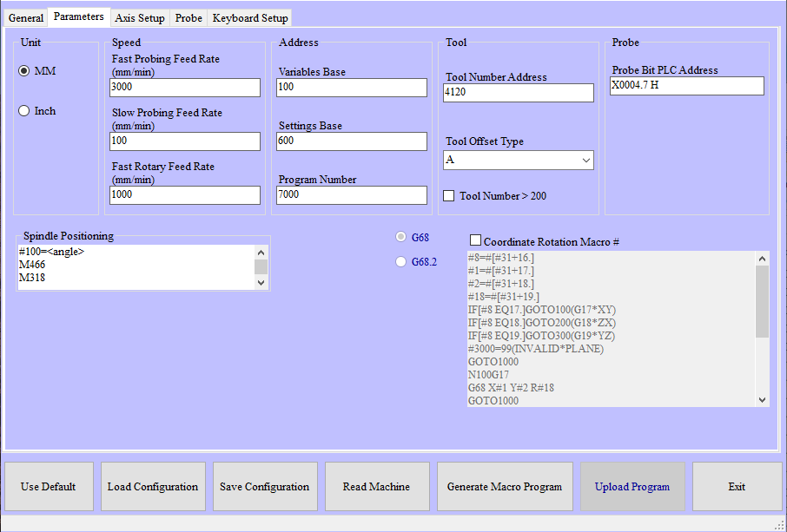Switch to the General tab
This screenshot has height=532, width=787.
coord(25,18)
